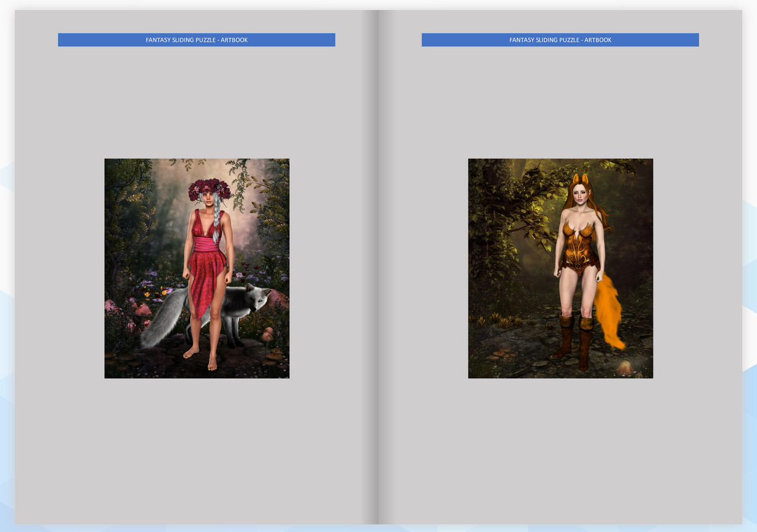Select the fox-girl warrior artwork thumbnail
Image resolution: width=757 pixels, height=532 pixels.
point(560,268)
